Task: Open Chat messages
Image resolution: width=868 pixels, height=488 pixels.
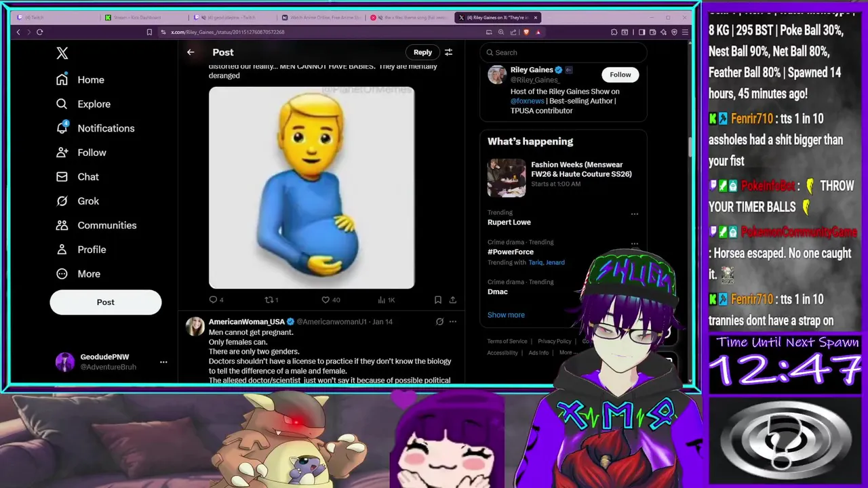Action: [x=77, y=177]
